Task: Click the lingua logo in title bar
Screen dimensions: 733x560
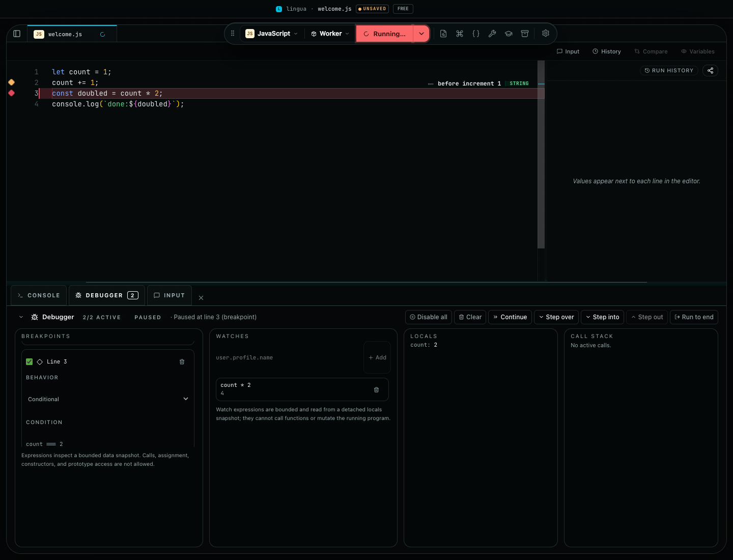Action: 279,9
